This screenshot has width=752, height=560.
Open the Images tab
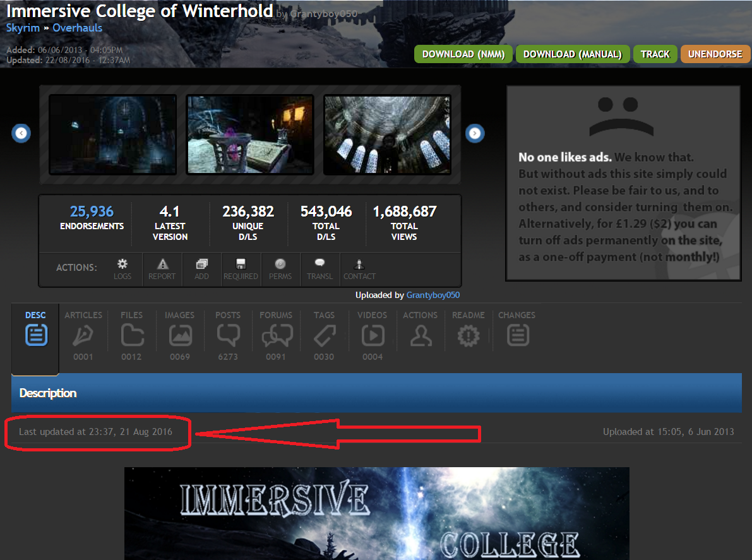click(x=180, y=336)
